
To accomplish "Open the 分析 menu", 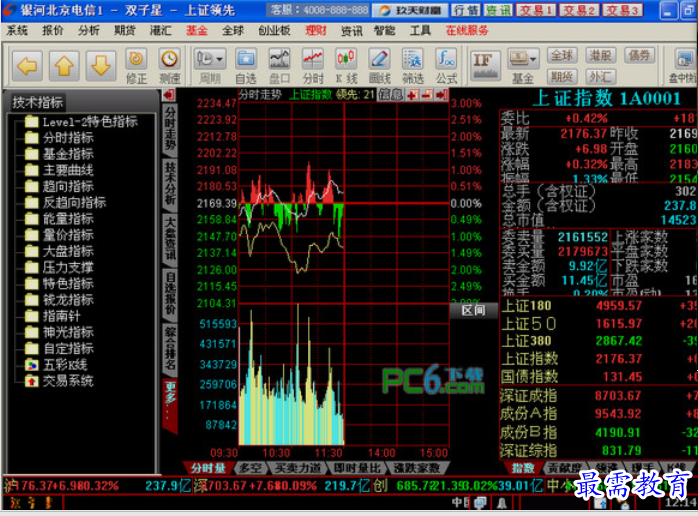I will [89, 30].
